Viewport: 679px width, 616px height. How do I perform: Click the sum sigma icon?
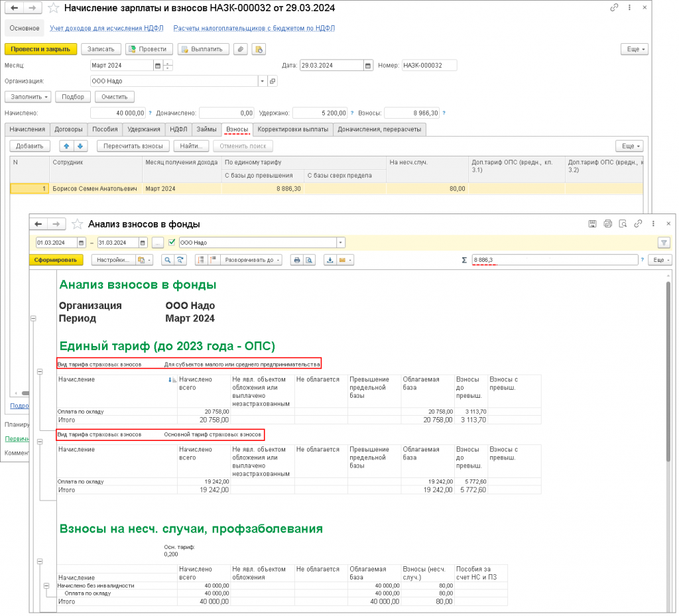pyautogui.click(x=464, y=260)
